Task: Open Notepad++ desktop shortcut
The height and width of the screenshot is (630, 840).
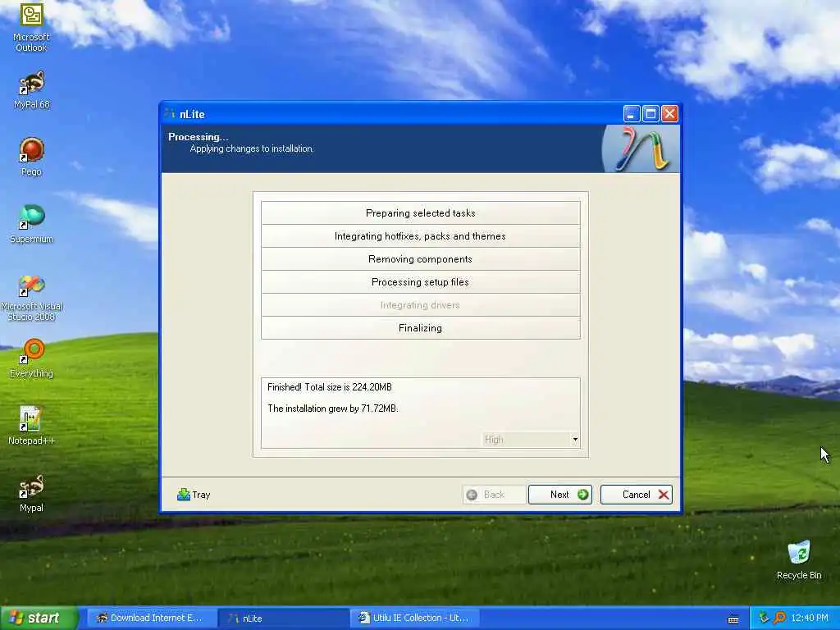Action: click(x=31, y=426)
